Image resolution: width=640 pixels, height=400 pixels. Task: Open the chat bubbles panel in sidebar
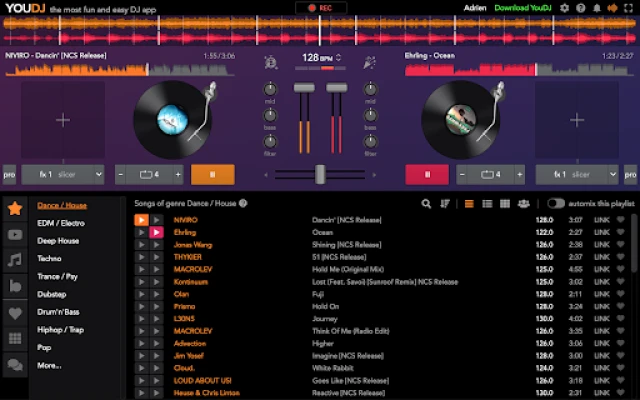pyautogui.click(x=15, y=365)
